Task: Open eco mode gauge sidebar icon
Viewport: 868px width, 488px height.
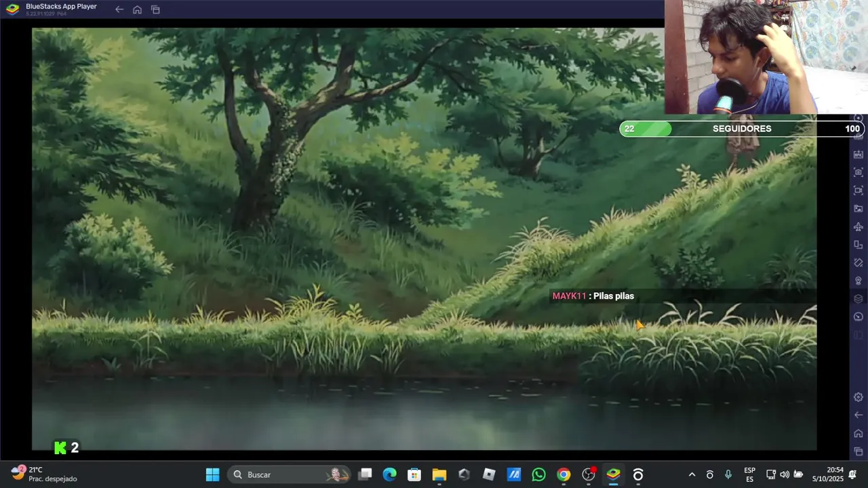Action: [858, 317]
